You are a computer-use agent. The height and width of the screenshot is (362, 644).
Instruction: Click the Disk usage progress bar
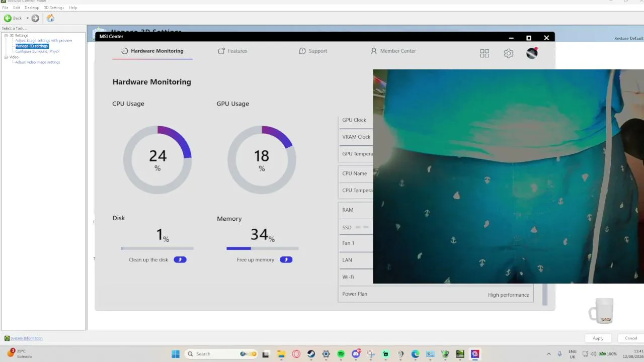157,248
